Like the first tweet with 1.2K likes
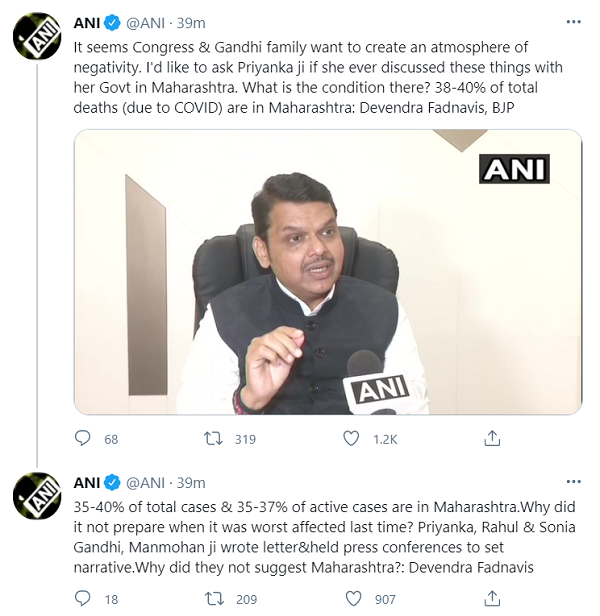The width and height of the screenshot is (600, 616). pos(351,438)
